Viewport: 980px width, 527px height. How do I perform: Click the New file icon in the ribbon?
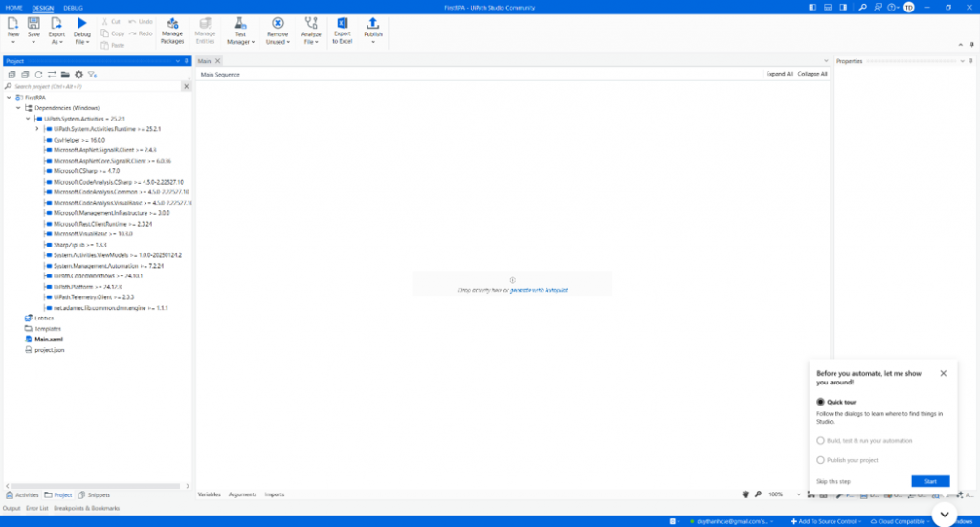pyautogui.click(x=13, y=23)
